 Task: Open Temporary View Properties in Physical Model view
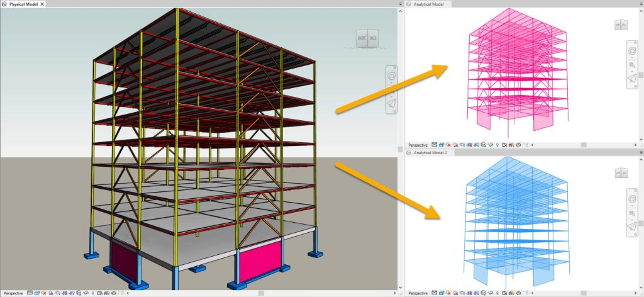pyautogui.click(x=99, y=293)
